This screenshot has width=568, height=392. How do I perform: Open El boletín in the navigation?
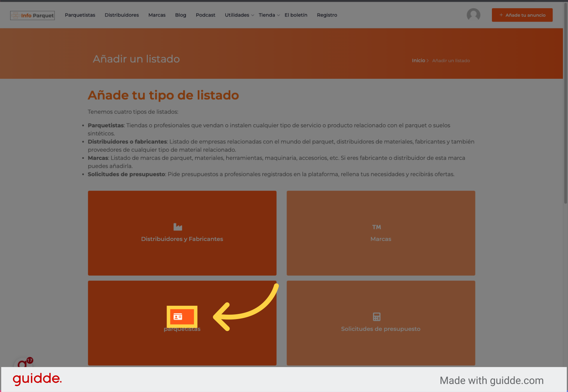click(x=296, y=15)
